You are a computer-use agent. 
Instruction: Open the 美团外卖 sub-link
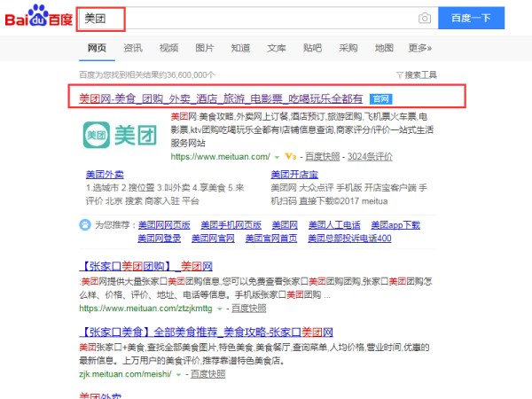98,175
